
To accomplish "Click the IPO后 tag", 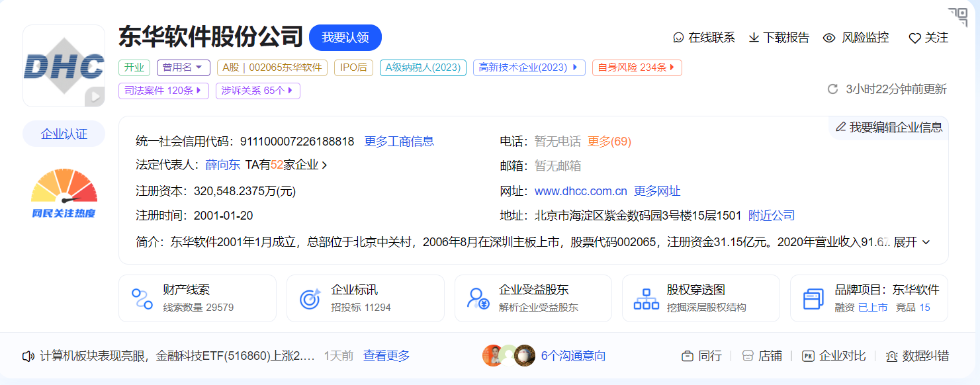I will coord(353,67).
